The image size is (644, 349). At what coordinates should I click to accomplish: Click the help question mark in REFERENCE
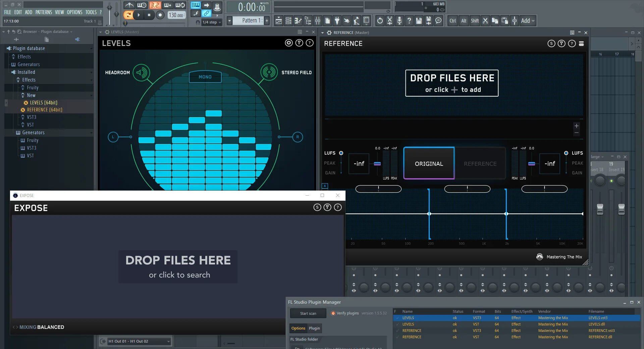(x=572, y=44)
